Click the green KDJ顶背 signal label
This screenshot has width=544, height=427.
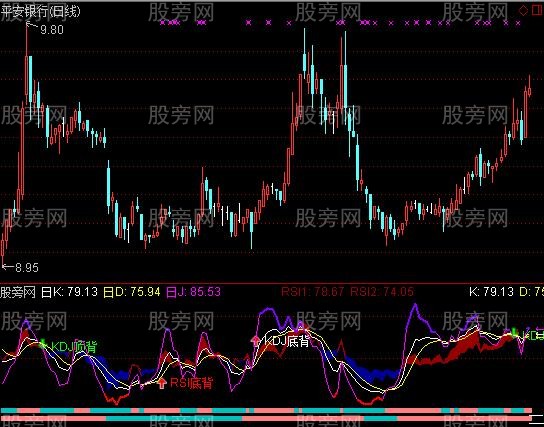74,346
